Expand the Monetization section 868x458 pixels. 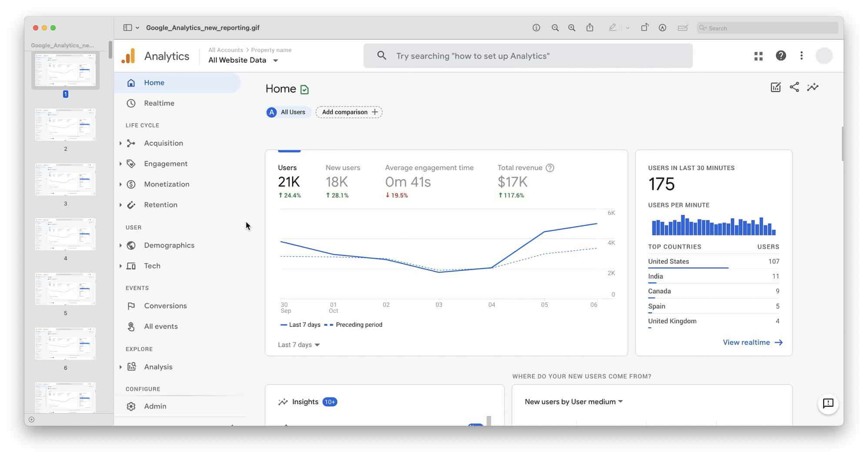pos(120,184)
